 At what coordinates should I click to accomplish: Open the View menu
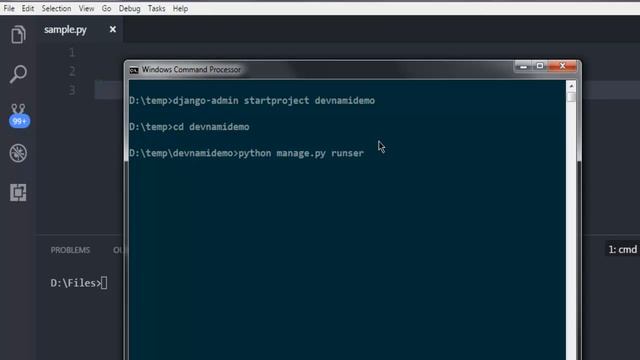86,8
